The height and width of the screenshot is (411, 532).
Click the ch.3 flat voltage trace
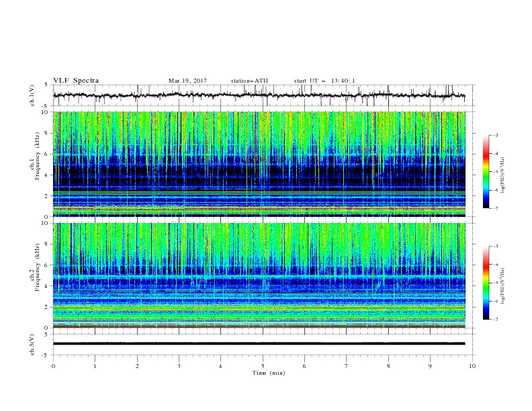[x=259, y=344]
